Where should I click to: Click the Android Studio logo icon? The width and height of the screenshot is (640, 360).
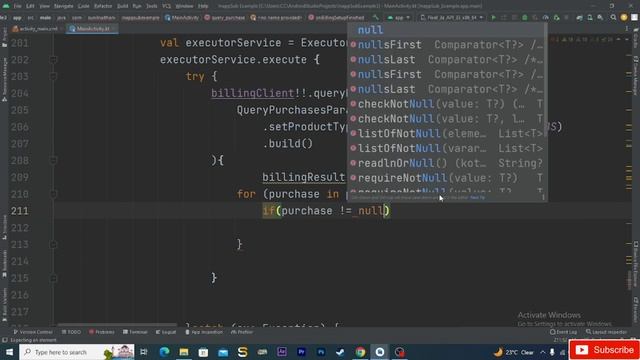click(x=6, y=6)
